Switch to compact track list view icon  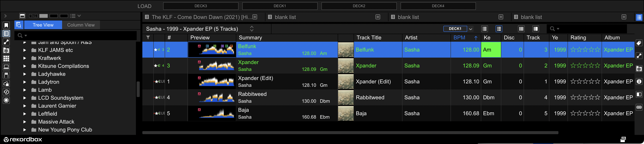(484, 29)
